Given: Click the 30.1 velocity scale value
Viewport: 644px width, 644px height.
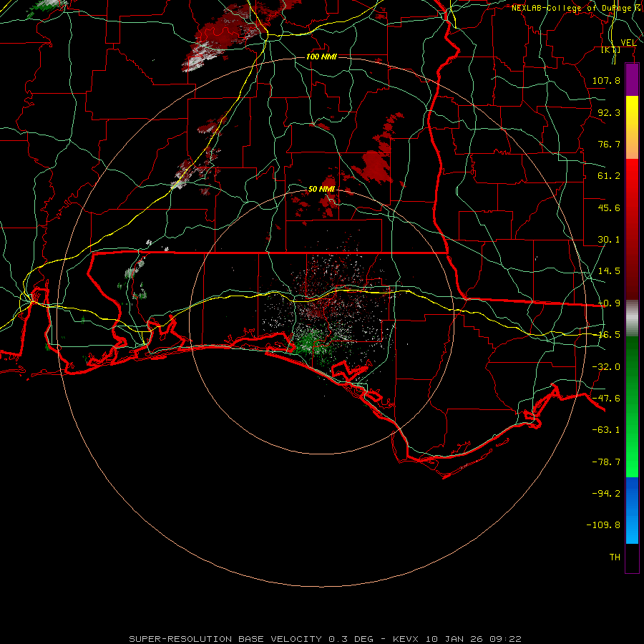Looking at the screenshot, I should (609, 240).
